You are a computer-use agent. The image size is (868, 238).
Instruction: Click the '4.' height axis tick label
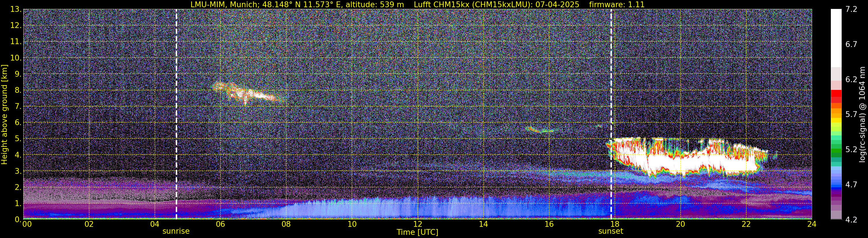click(18, 155)
